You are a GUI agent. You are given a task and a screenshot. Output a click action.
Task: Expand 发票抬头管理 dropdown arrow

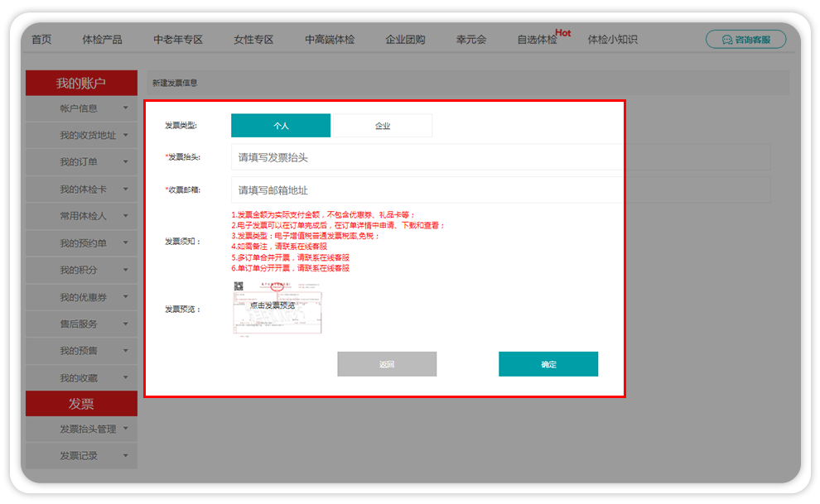[x=126, y=429]
